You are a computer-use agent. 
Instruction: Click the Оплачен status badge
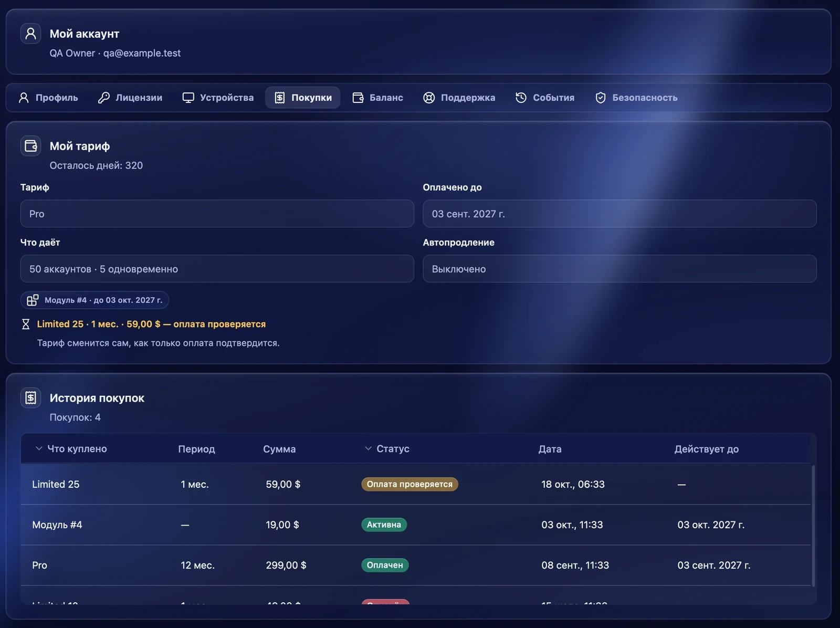[x=385, y=565]
